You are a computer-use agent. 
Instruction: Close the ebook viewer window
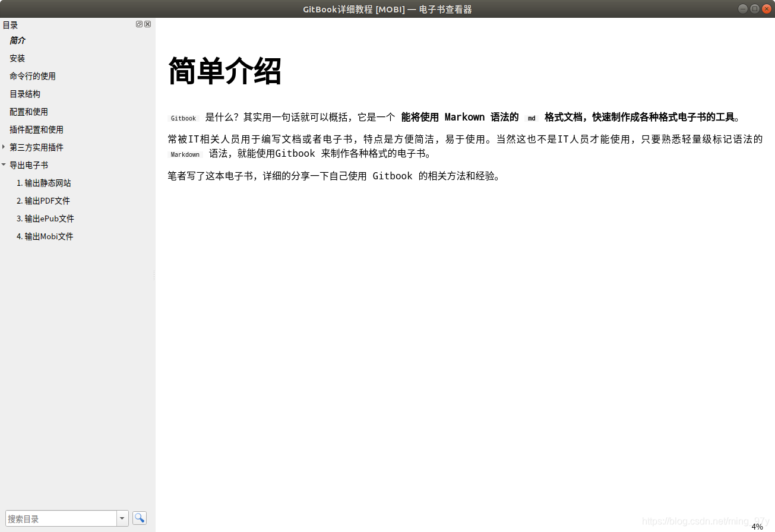tap(766, 8)
